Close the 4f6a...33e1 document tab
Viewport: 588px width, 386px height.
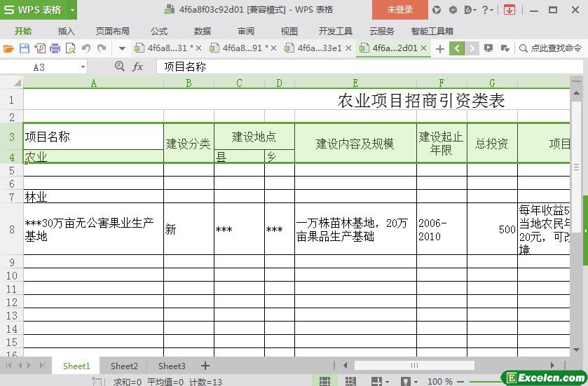tap(349, 48)
